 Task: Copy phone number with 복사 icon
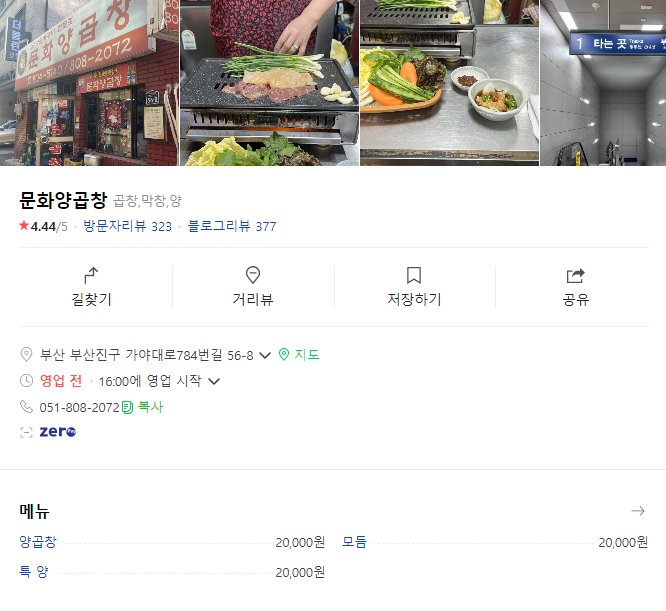pyautogui.click(x=142, y=407)
